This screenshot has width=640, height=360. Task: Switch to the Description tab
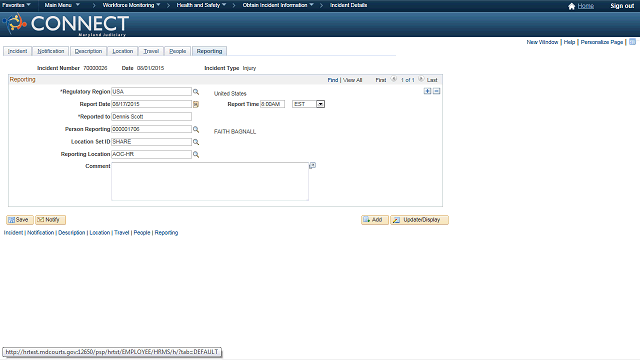click(88, 51)
